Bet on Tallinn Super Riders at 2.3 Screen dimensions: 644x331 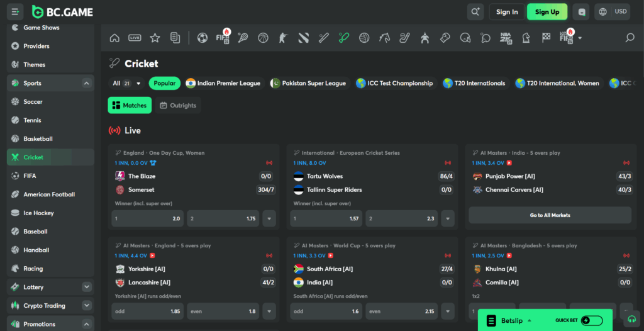(x=402, y=219)
